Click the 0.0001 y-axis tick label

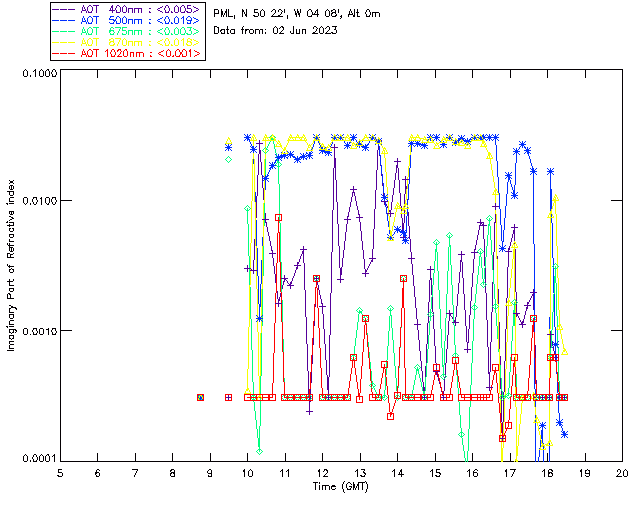(39, 459)
